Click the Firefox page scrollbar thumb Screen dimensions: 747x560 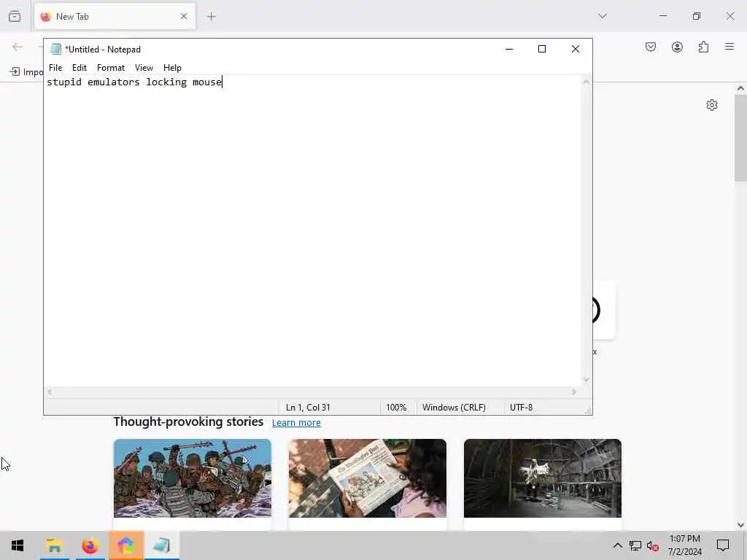click(740, 138)
